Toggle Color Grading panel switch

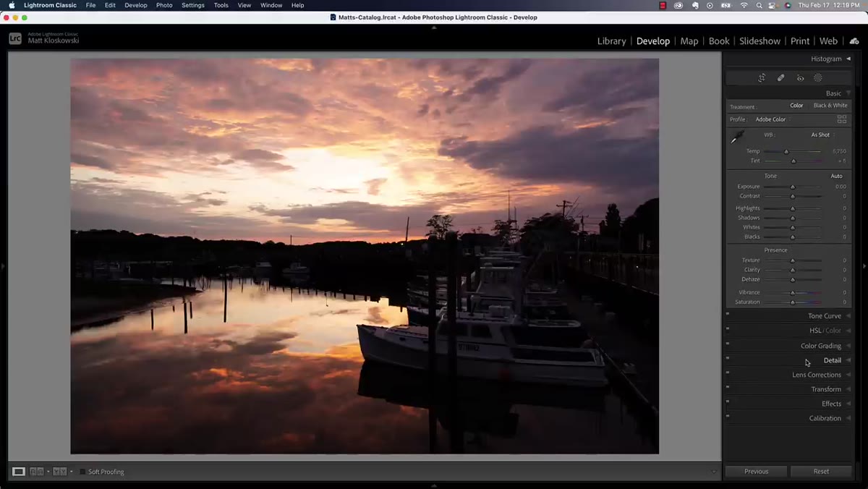(x=728, y=344)
